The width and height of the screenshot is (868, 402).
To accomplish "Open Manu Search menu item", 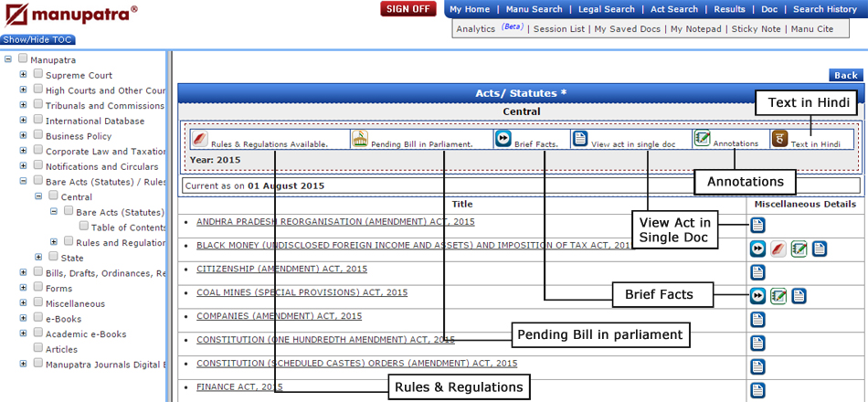I will point(535,9).
